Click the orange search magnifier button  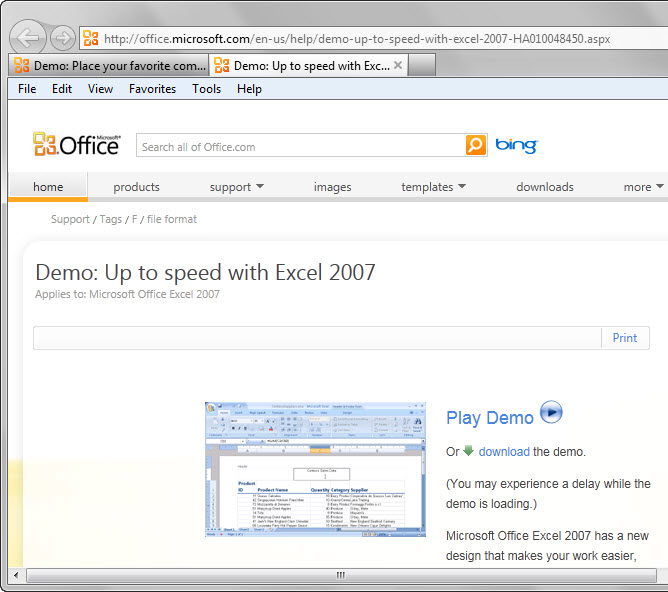[476, 145]
